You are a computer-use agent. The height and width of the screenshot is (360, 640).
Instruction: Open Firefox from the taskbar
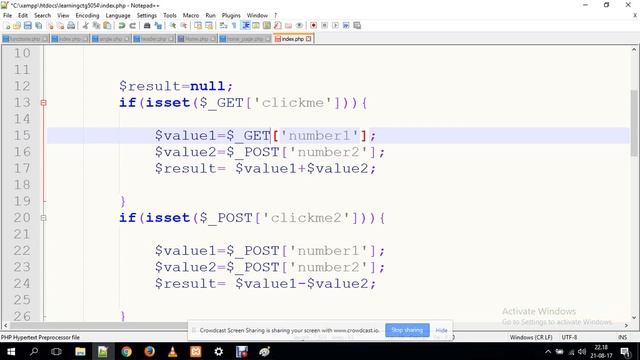[149, 351]
